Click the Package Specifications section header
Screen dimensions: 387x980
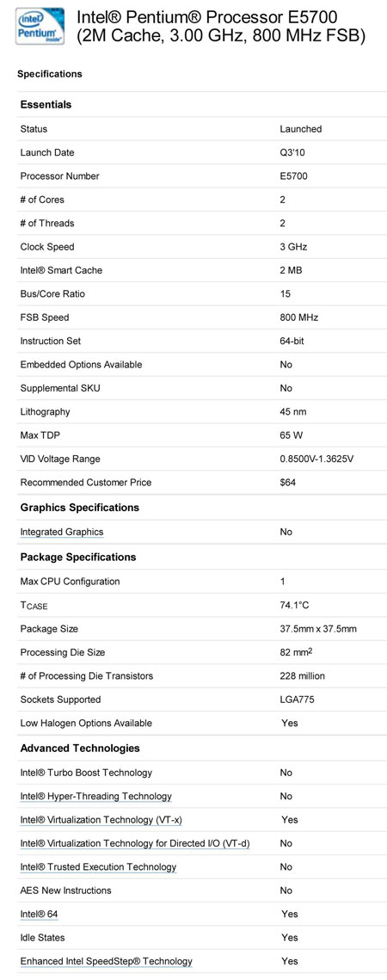(78, 557)
